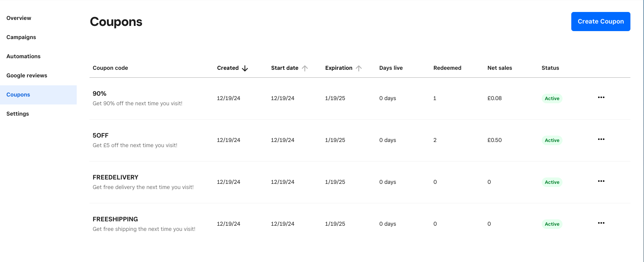Open the ellipsis menu for FREEDELIVERY coupon
This screenshot has height=262, width=644.
[601, 181]
